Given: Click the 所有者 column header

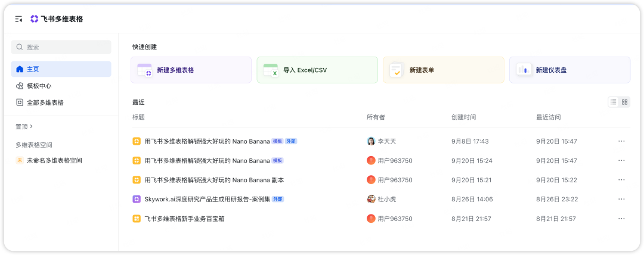Looking at the screenshot, I should coord(376,117).
